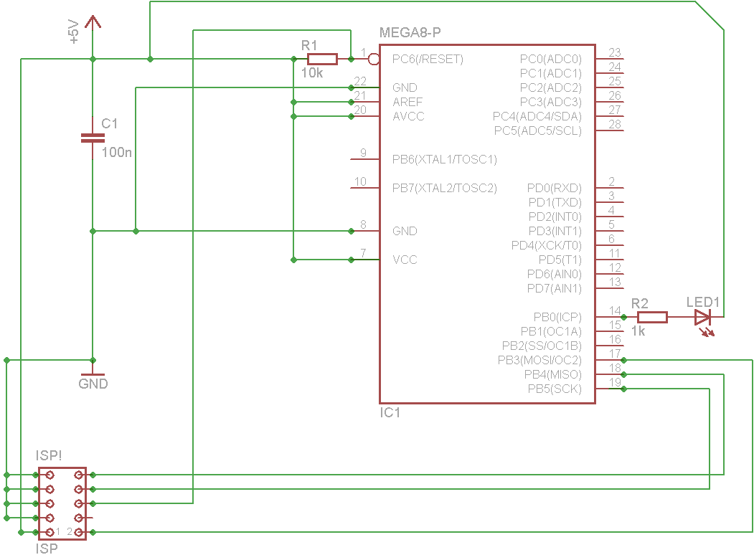Click the +5V supply arrow symbol
The image size is (754, 560).
click(93, 23)
